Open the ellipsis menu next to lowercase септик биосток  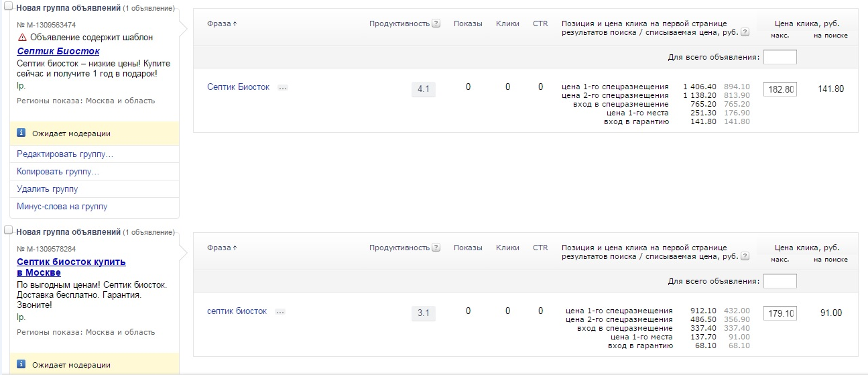(x=280, y=312)
